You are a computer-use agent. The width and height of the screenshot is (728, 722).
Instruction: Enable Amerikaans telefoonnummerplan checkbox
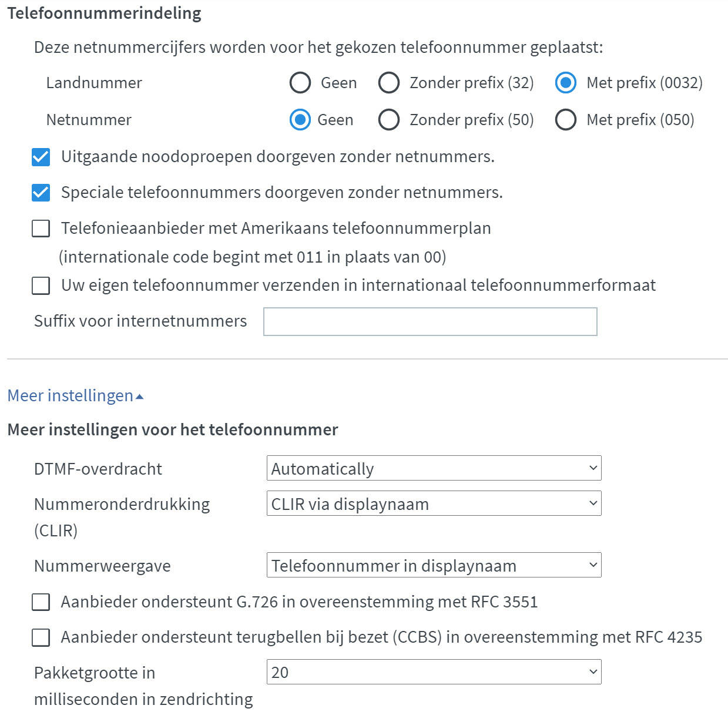click(x=41, y=229)
